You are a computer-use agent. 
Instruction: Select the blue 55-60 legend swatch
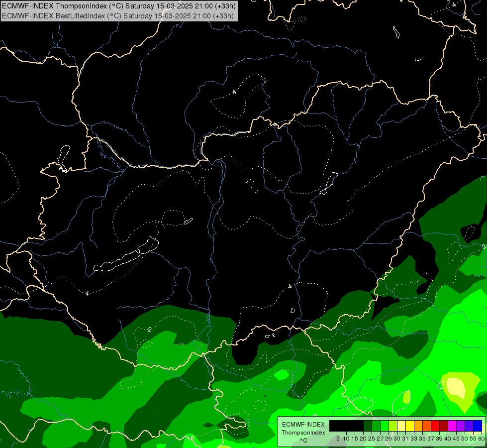pyautogui.click(x=478, y=426)
